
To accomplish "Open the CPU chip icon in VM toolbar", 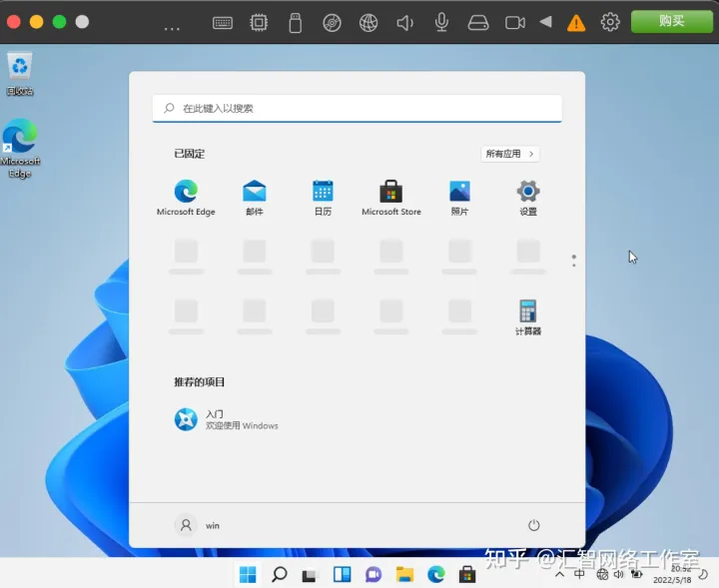I will [259, 22].
